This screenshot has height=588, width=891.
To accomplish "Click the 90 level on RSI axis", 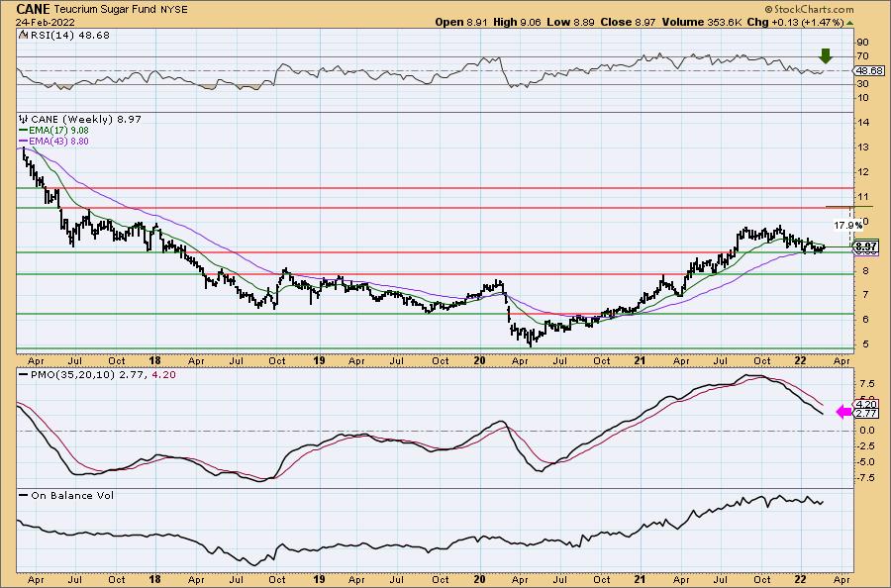I will point(863,42).
